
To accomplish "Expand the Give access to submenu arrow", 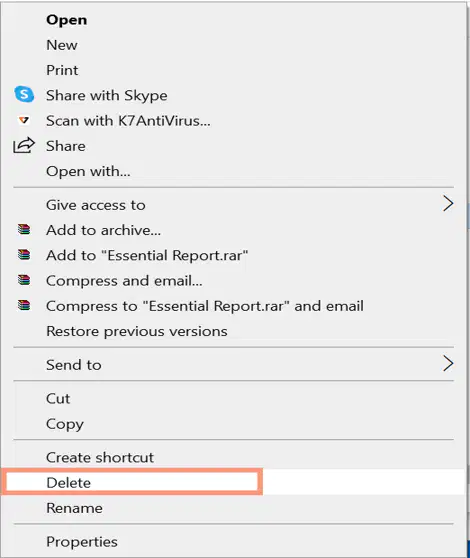I will pyautogui.click(x=448, y=204).
